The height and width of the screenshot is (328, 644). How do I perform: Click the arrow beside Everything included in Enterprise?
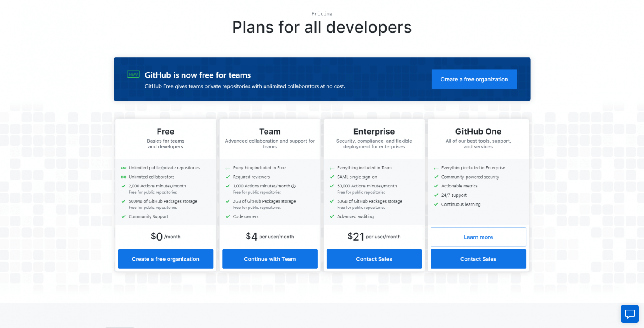pyautogui.click(x=436, y=167)
